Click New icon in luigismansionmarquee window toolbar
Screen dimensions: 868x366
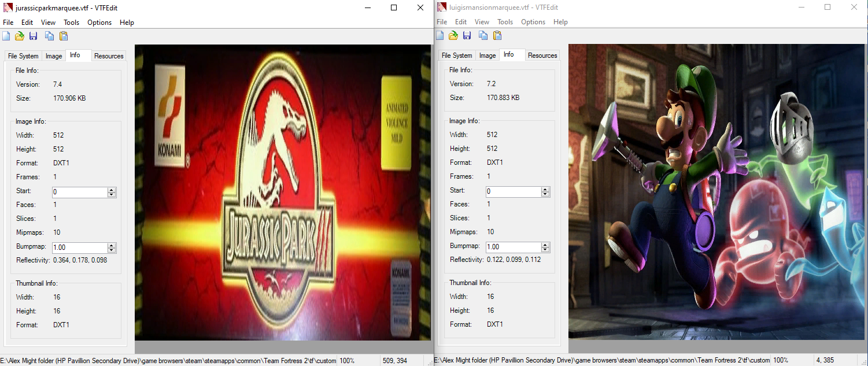click(x=439, y=35)
